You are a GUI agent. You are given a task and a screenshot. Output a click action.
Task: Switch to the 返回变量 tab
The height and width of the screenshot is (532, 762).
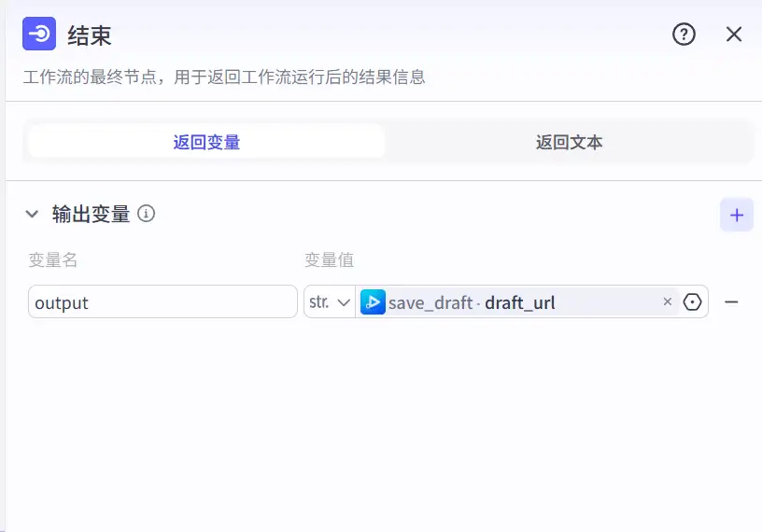(207, 142)
